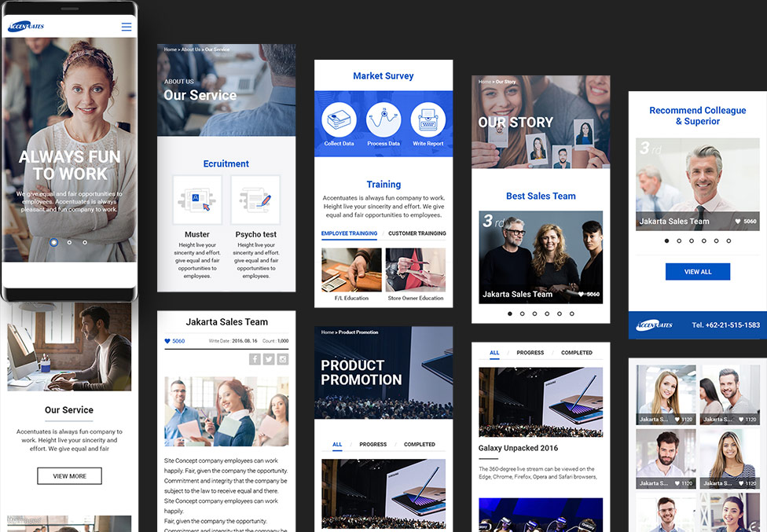Click the VIEW MORE button under Our Service
This screenshot has height=532, width=767.
[x=69, y=476]
